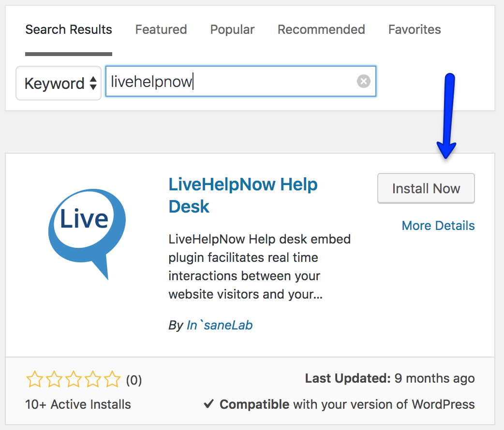Open the Favorites plugins tab
504x430 pixels.
pyautogui.click(x=415, y=29)
